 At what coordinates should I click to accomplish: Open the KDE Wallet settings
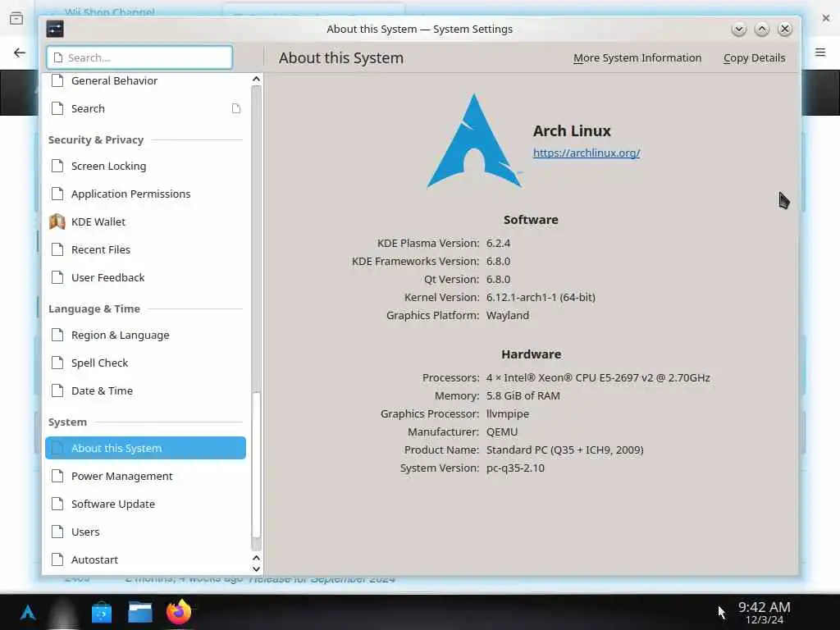145,221
